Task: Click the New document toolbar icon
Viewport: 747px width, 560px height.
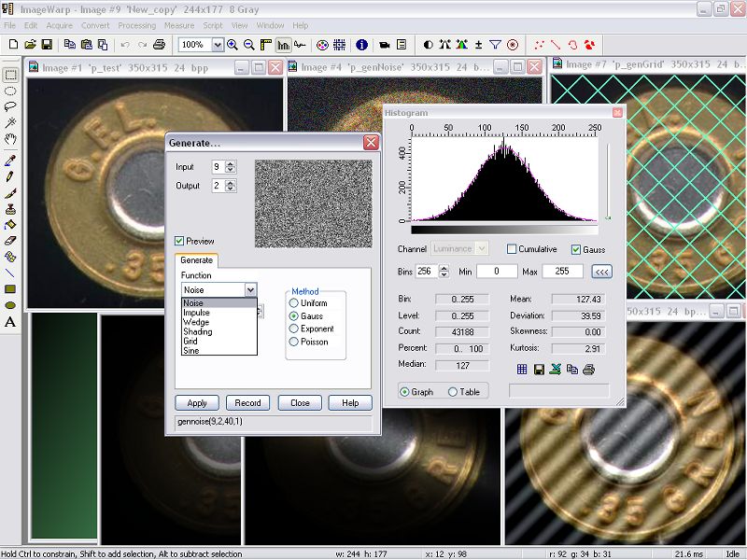Action: 13,45
